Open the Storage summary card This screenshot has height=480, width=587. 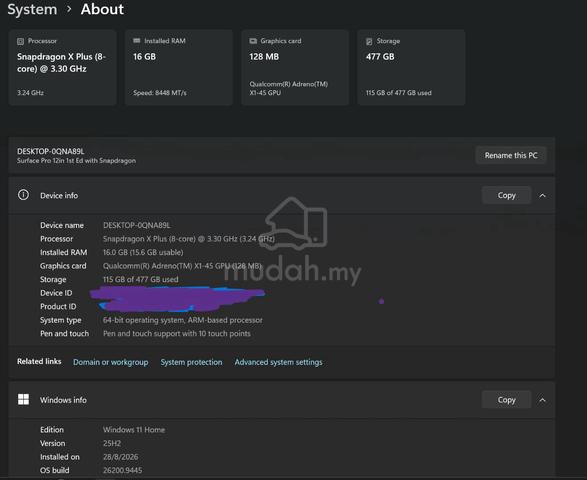tap(411, 67)
